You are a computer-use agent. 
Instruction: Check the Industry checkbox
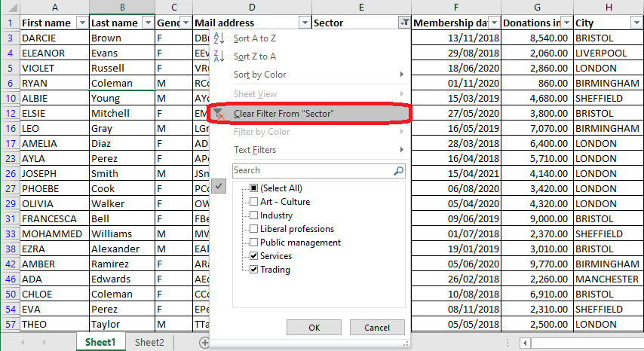254,215
